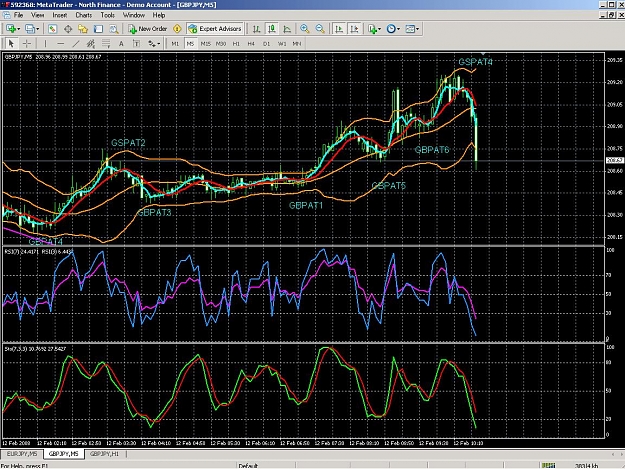Viewport: 625px width, 469px height.
Task: Select the Equidistant Channel tool
Action: tap(91, 43)
